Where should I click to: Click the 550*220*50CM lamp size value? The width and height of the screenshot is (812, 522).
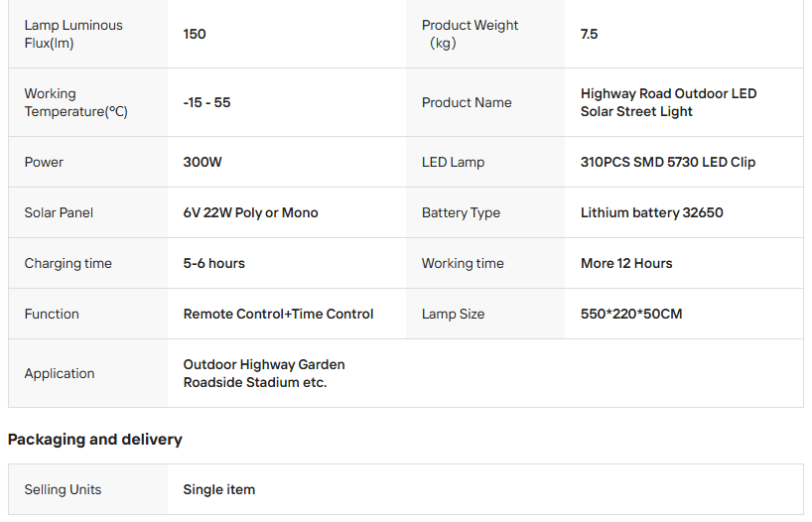pyautogui.click(x=631, y=314)
